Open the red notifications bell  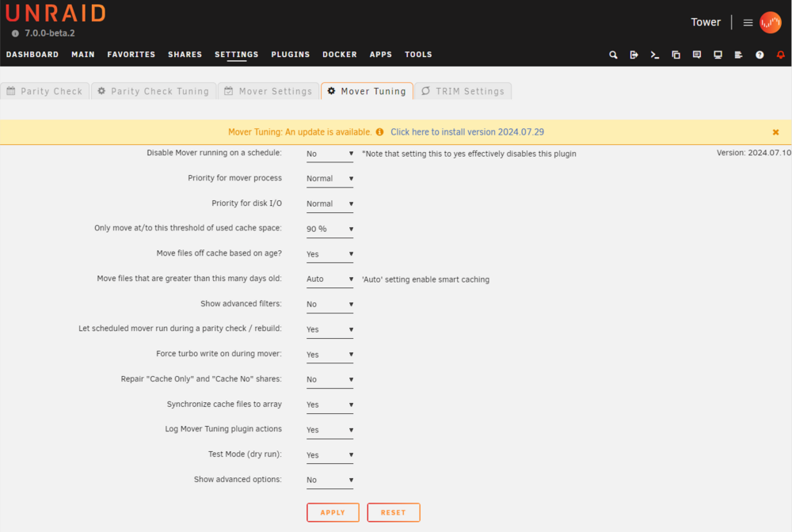pyautogui.click(x=780, y=55)
